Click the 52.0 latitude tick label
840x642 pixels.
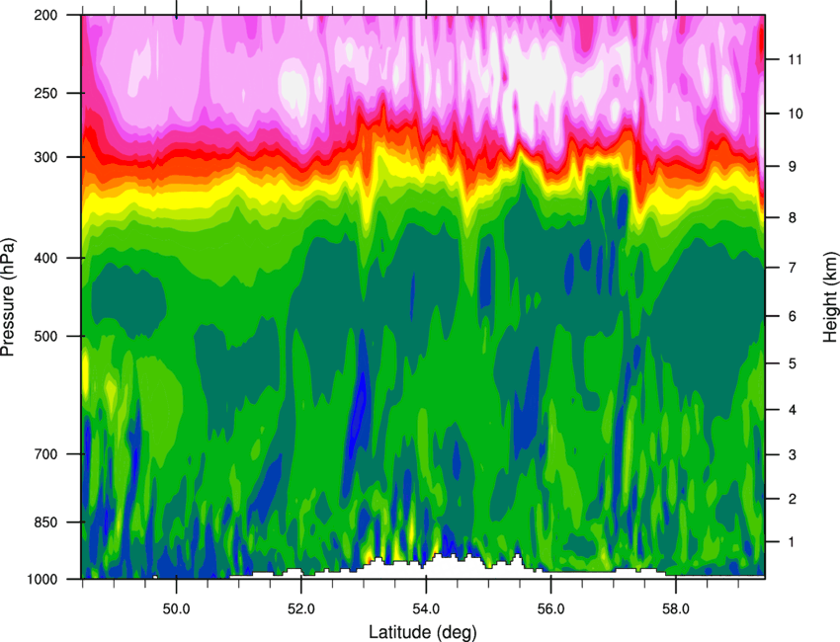pos(301,609)
